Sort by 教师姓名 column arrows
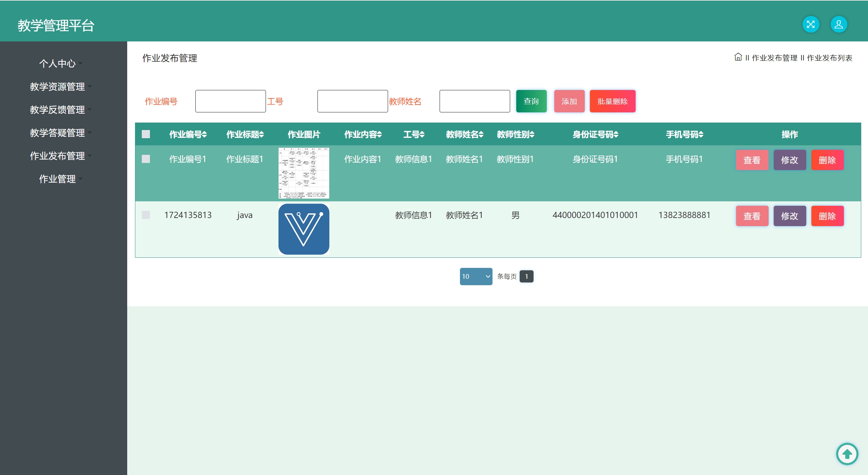This screenshot has width=868, height=475. click(x=481, y=134)
